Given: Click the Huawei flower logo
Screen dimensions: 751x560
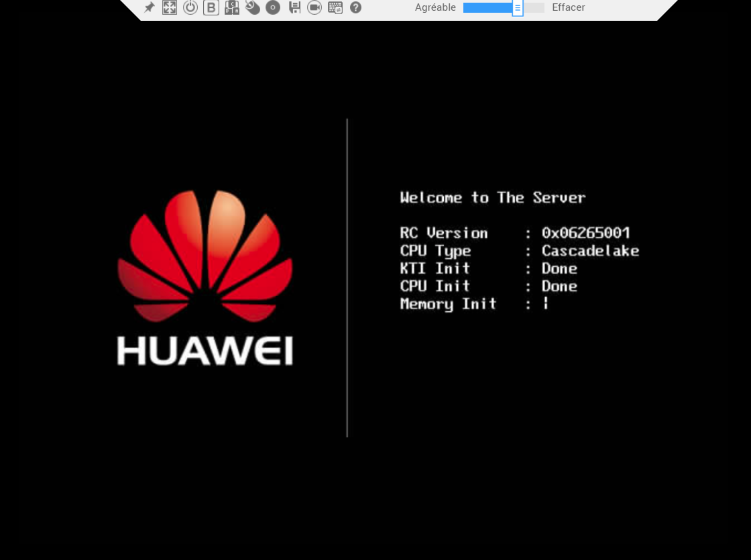Looking at the screenshot, I should tap(205, 256).
